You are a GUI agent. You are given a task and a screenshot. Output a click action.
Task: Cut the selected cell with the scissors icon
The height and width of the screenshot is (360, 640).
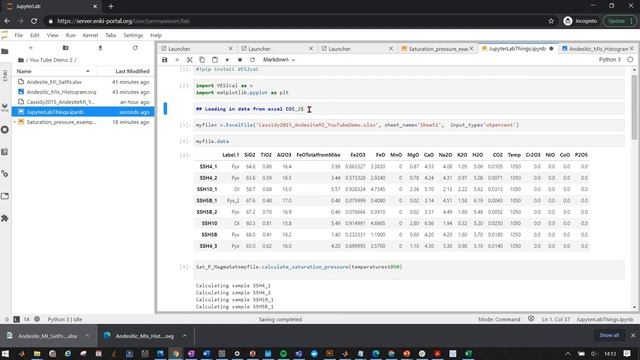(189, 60)
